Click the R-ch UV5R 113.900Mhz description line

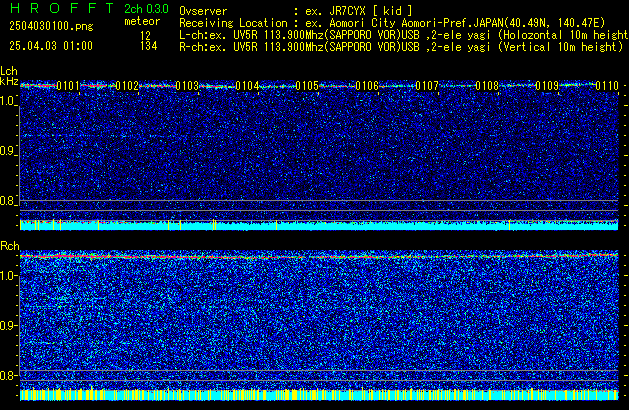401,47
